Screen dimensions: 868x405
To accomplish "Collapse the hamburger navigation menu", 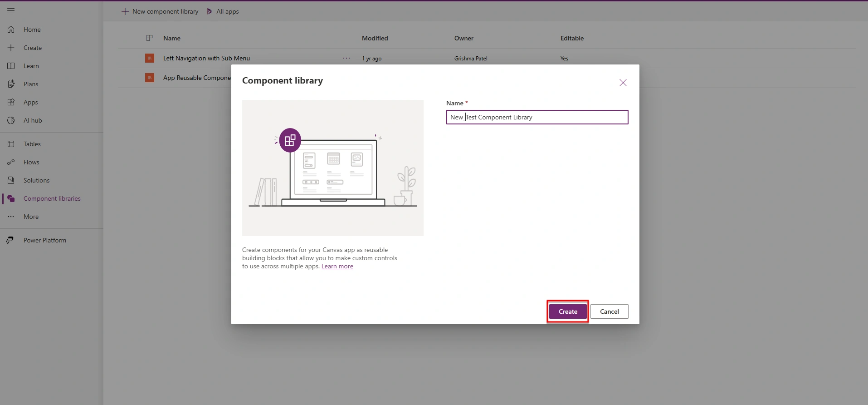I will pyautogui.click(x=11, y=11).
